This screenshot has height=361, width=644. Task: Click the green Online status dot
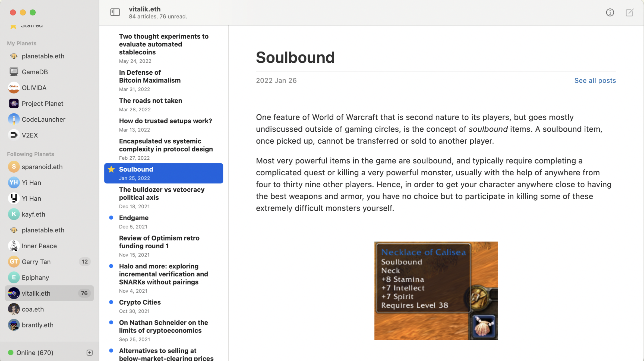(x=11, y=352)
